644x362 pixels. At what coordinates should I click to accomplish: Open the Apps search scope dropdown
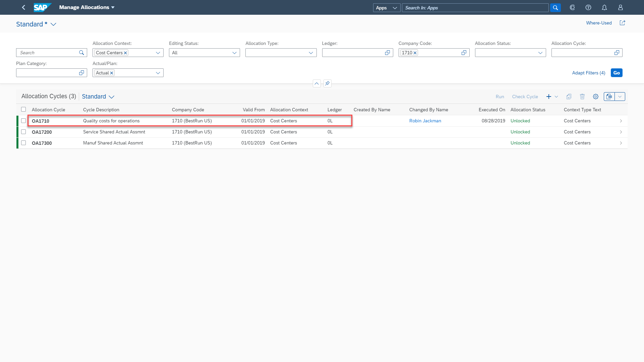[x=386, y=8]
